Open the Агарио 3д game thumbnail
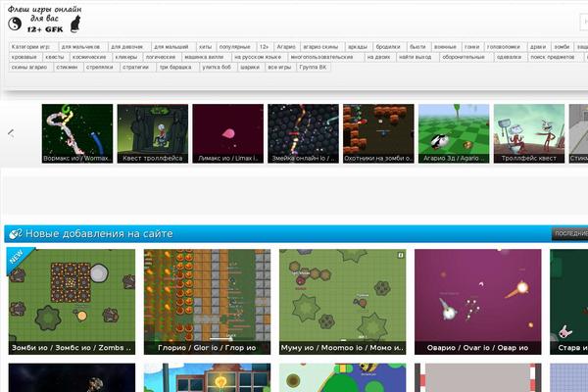This screenshot has height=392, width=588. (x=454, y=133)
